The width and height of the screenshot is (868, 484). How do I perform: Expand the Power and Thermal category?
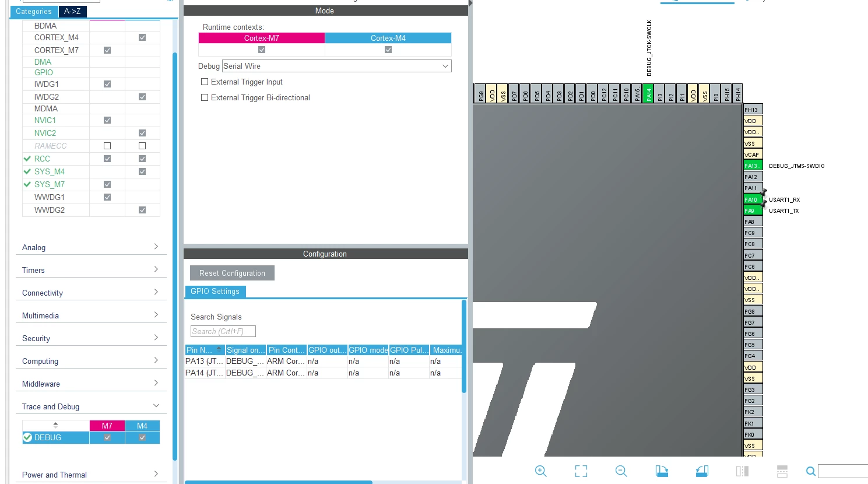(x=91, y=475)
